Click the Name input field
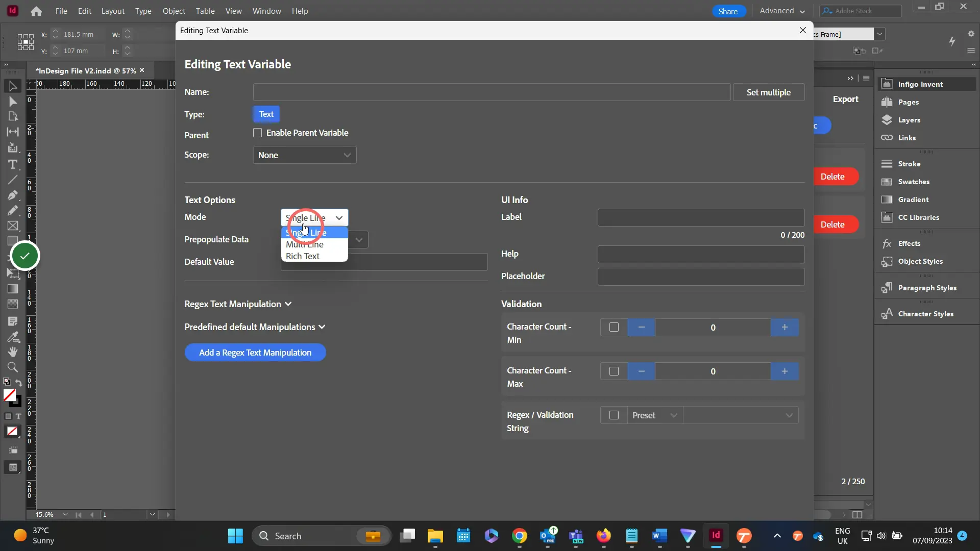The width and height of the screenshot is (980, 551). (492, 92)
